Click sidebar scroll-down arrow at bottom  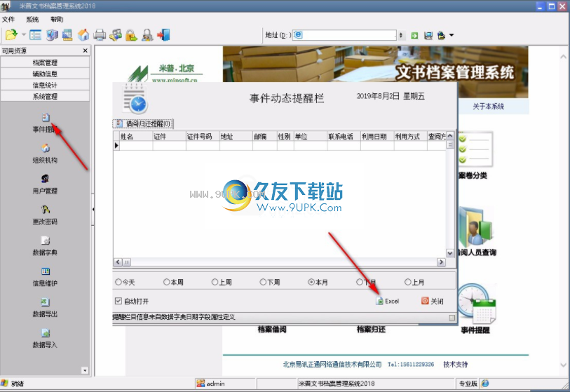[85, 370]
